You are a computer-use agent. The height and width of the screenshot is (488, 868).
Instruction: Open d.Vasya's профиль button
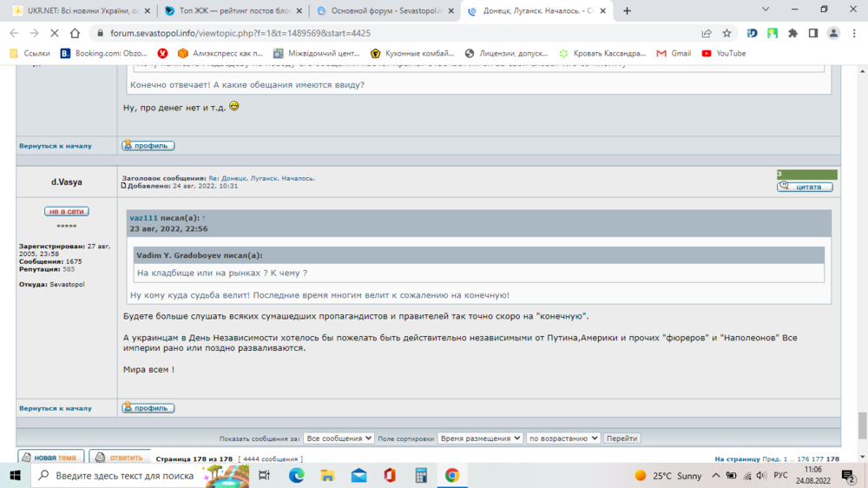click(148, 408)
